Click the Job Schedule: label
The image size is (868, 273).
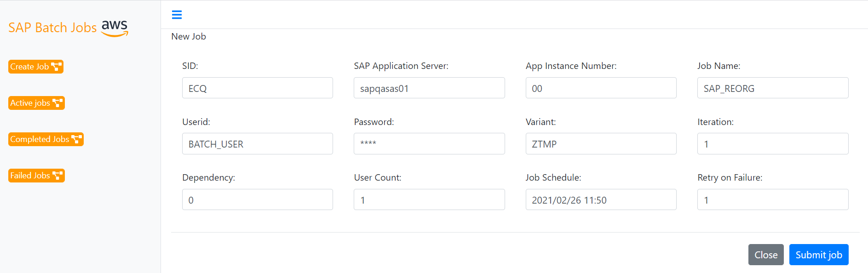553,177
